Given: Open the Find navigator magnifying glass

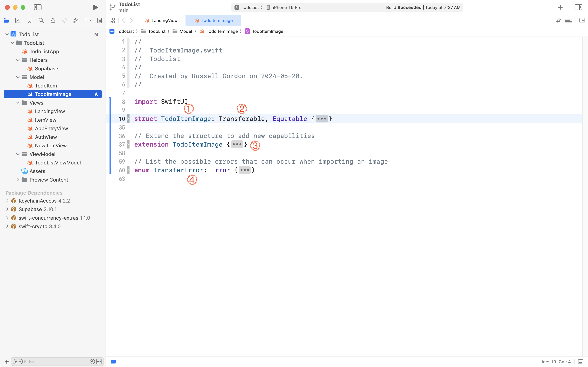Looking at the screenshot, I should click(41, 20).
